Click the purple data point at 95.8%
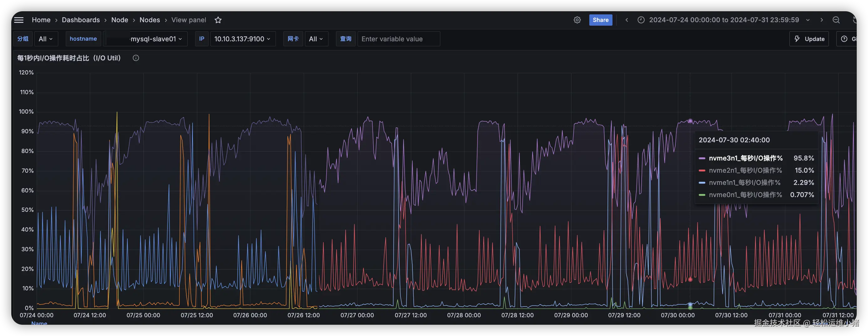Screen dimensions: 868x336 [690, 121]
